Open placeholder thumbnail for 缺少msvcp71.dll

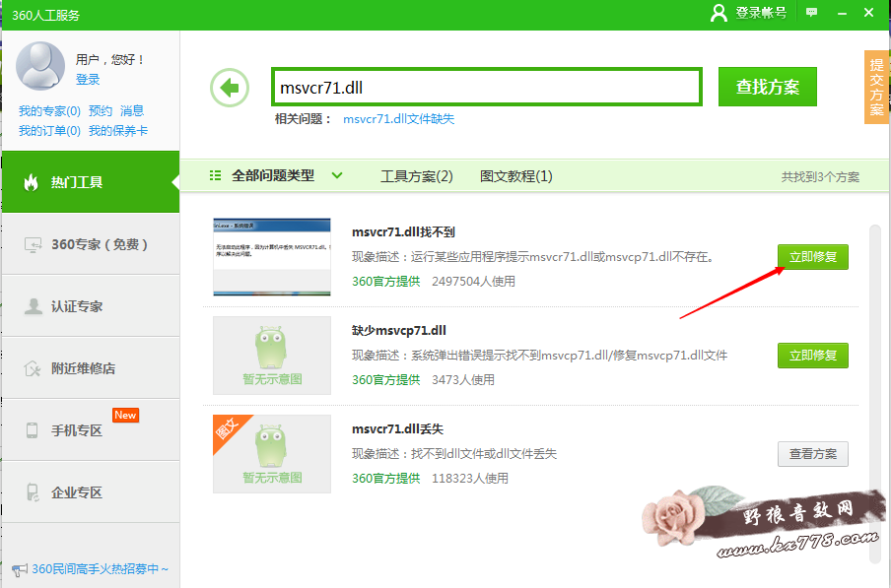pos(272,356)
